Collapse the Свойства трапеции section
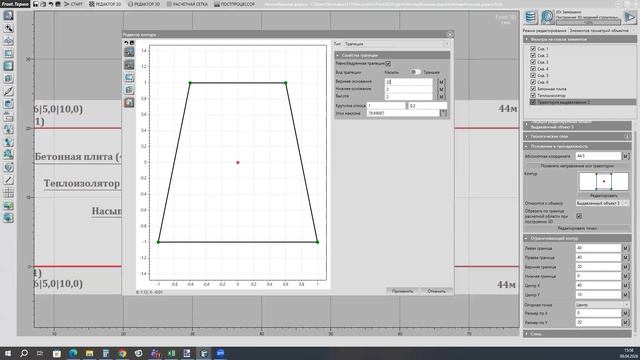 click(x=392, y=55)
